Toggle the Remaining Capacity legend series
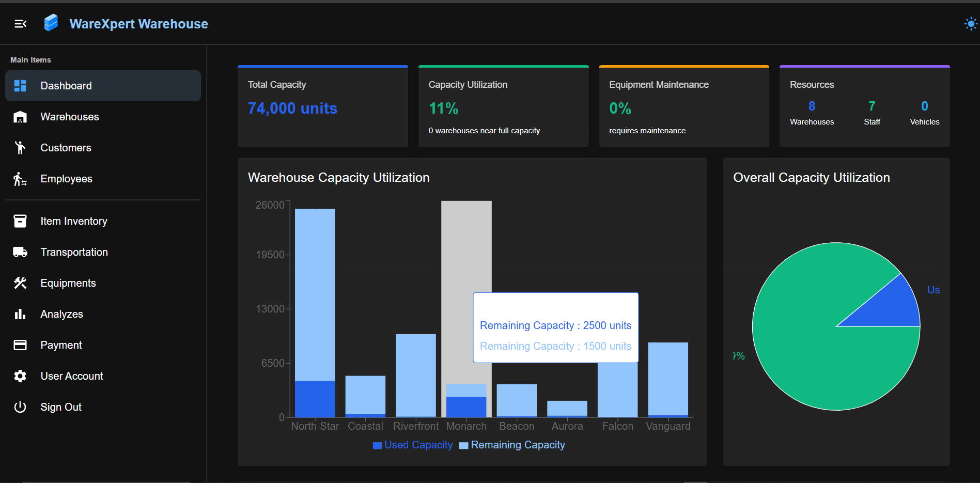 tap(512, 445)
